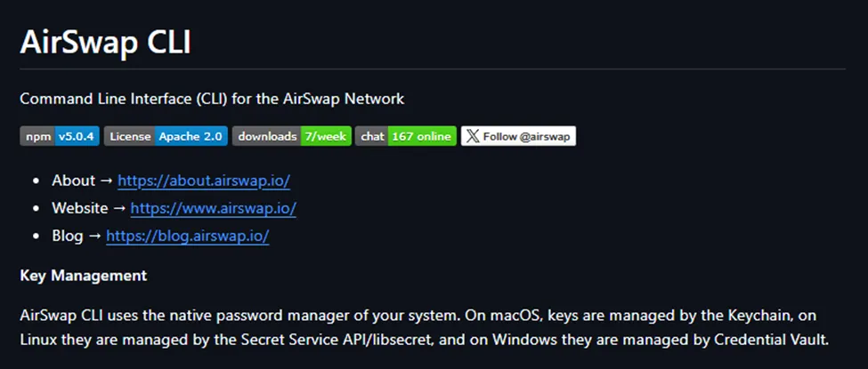Click the line mentioning 'Secret Service API/libsecret'
The height and width of the screenshot is (369, 868).
coord(424,339)
